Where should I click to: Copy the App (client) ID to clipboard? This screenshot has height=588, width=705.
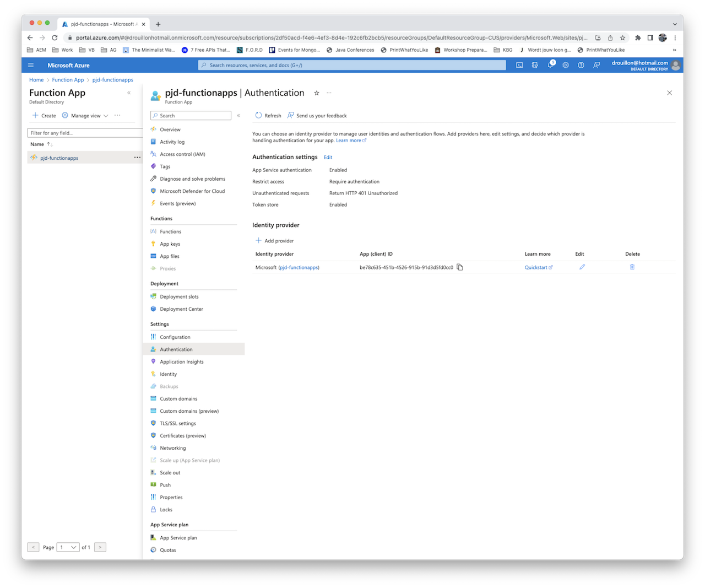click(460, 267)
